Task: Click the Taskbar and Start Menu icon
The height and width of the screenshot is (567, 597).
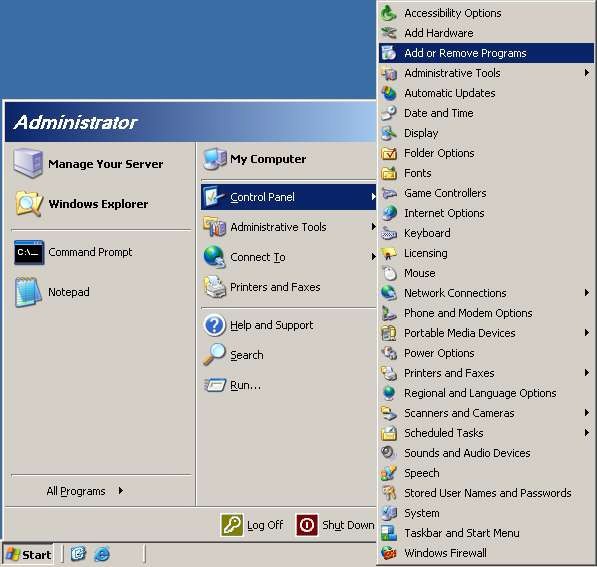Action: tap(389, 533)
